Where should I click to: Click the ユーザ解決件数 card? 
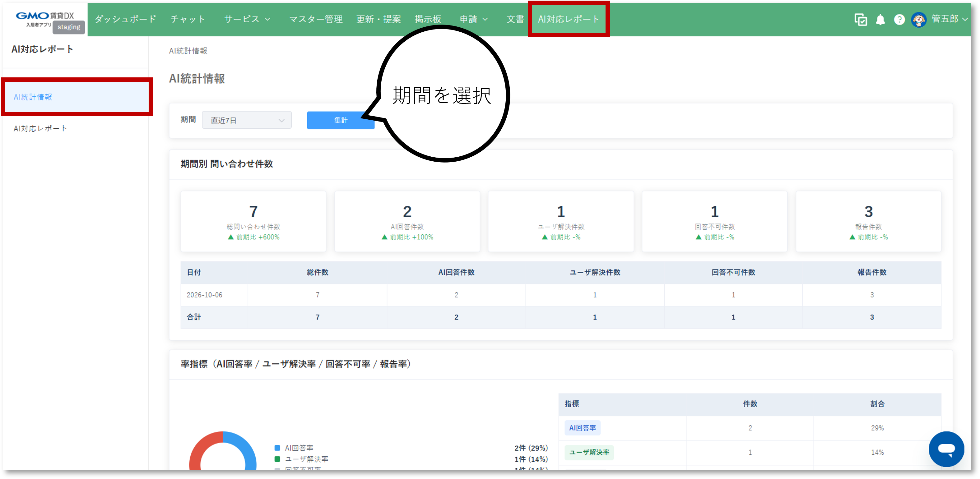(561, 221)
